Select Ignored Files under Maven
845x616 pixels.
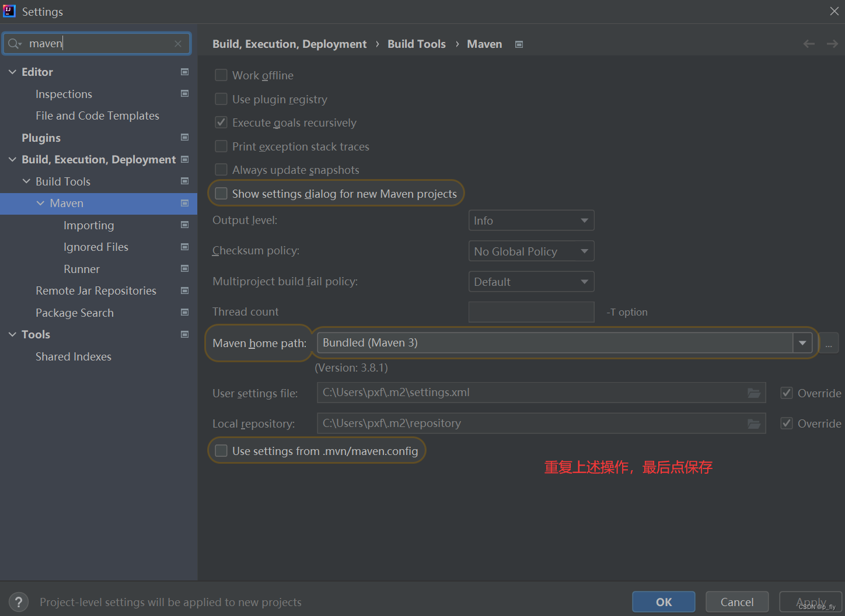click(x=96, y=247)
